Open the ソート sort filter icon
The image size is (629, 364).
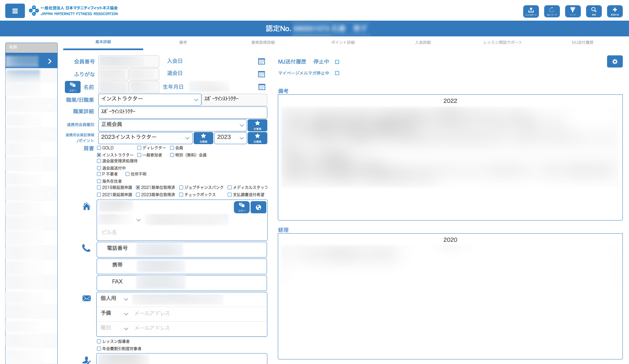(x=573, y=11)
